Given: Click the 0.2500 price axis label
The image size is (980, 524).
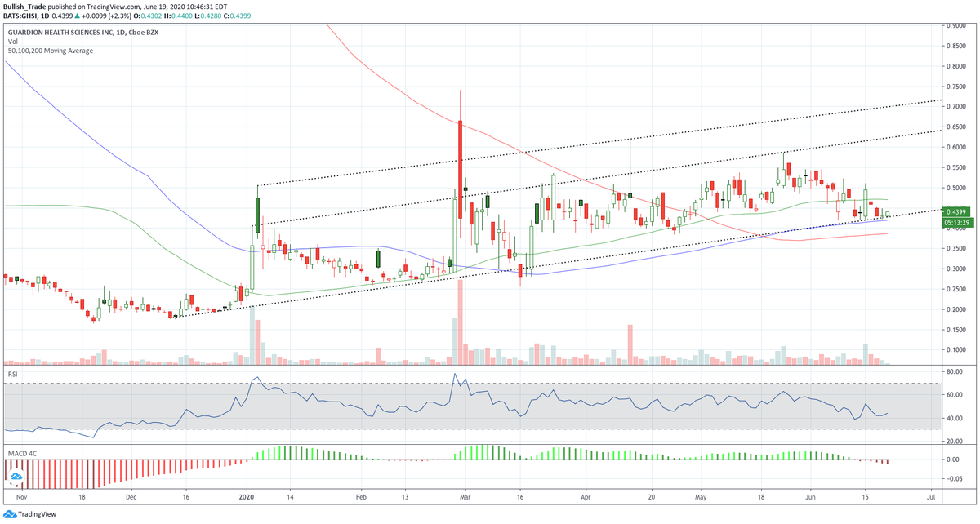Looking at the screenshot, I should (x=955, y=290).
